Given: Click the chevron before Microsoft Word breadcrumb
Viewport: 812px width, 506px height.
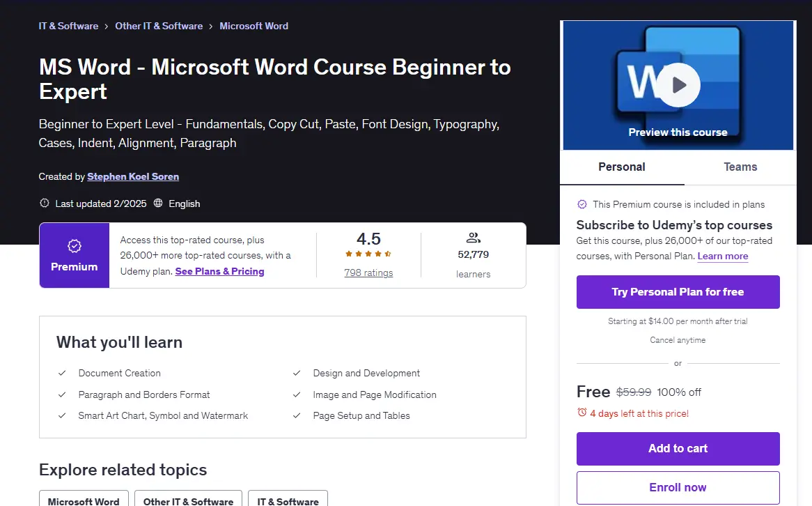Looking at the screenshot, I should tap(211, 26).
